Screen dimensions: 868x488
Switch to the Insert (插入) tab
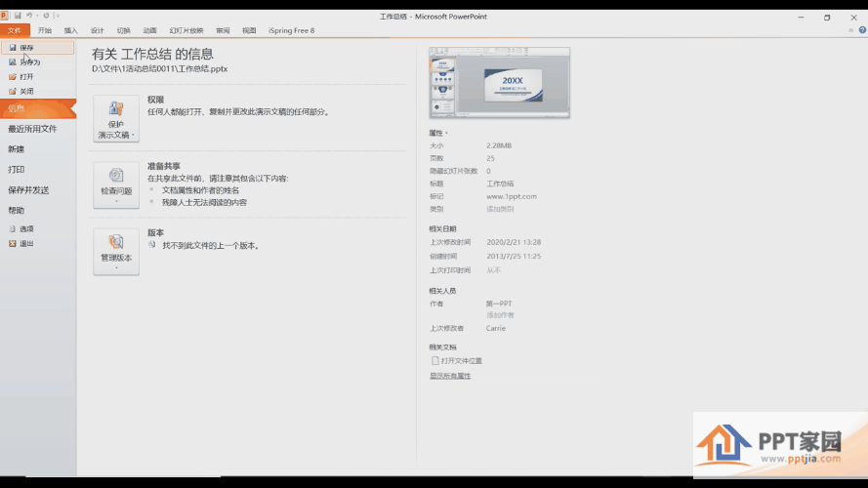point(71,30)
